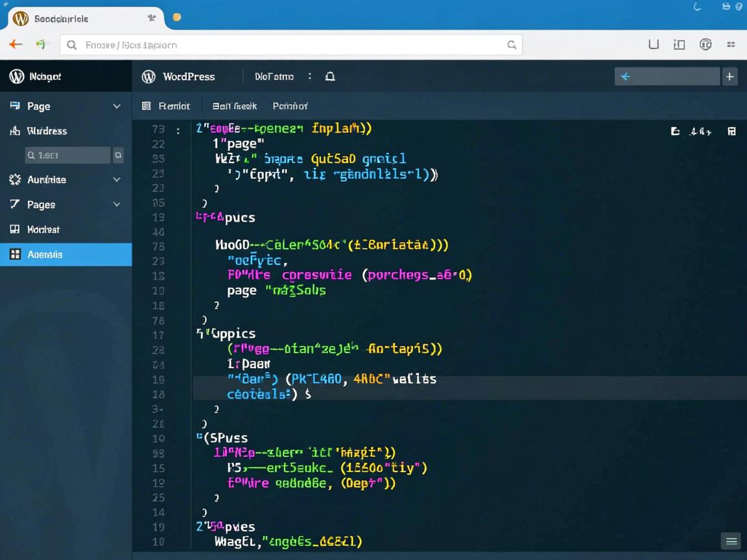Click the plus button in the header
The height and width of the screenshot is (560, 747).
tap(729, 76)
